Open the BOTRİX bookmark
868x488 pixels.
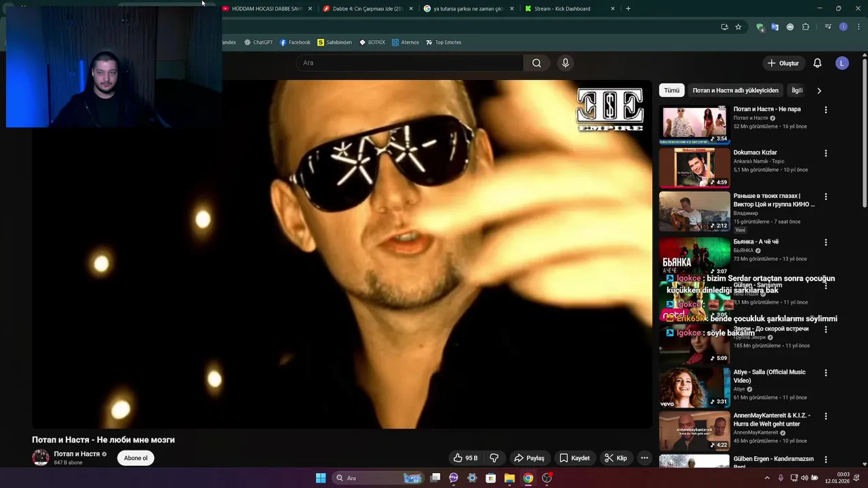tap(372, 42)
